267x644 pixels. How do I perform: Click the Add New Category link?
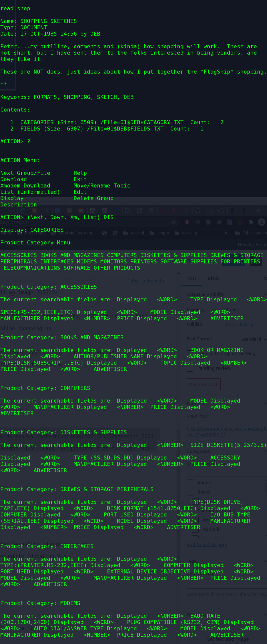(x=207, y=545)
